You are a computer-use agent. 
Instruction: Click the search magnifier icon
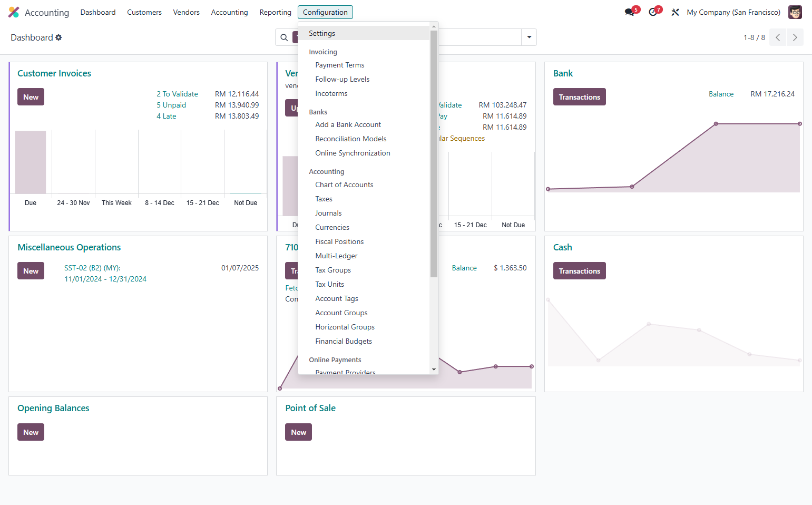[x=284, y=37]
